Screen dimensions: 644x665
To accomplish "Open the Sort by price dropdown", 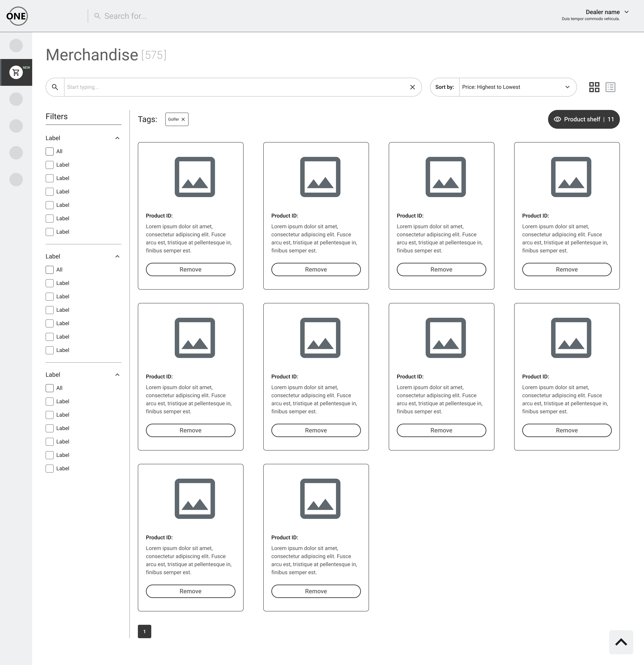I will coord(517,87).
